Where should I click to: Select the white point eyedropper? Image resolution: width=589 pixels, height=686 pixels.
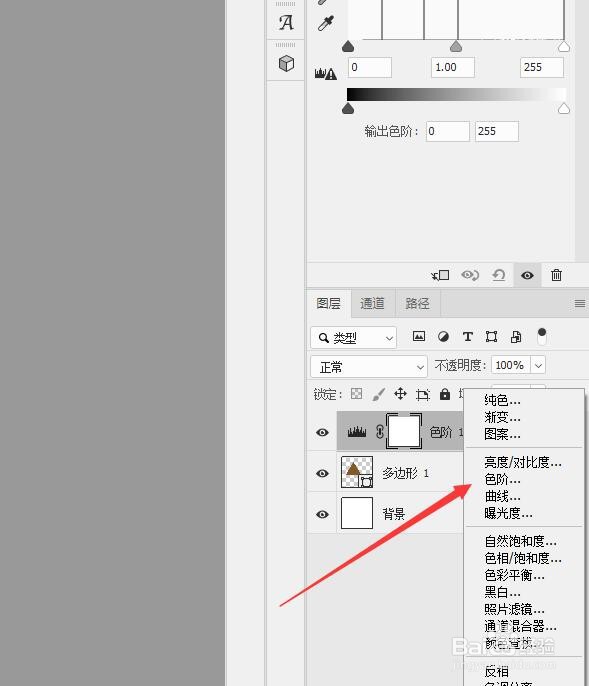pos(325,24)
